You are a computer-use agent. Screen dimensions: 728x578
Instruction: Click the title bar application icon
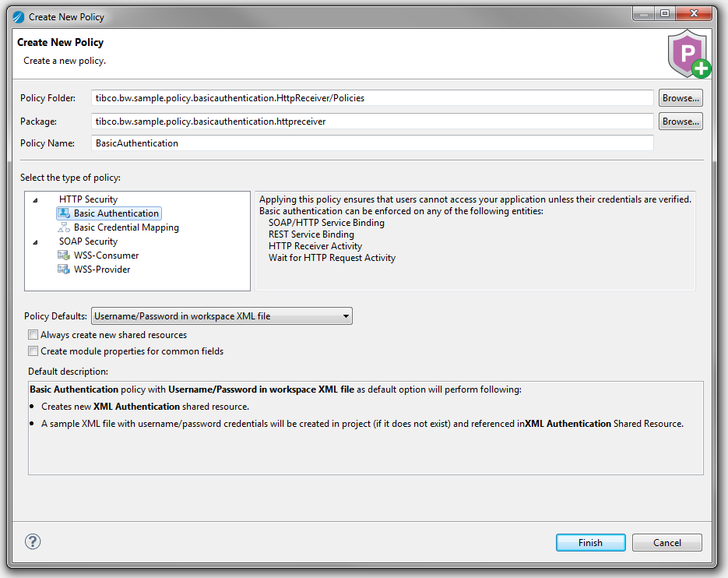(19, 16)
